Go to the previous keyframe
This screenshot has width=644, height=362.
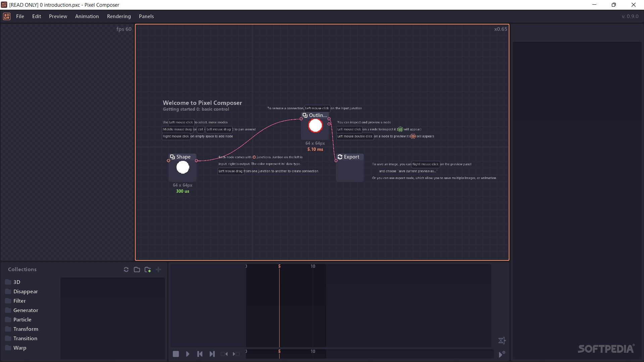[224, 354]
